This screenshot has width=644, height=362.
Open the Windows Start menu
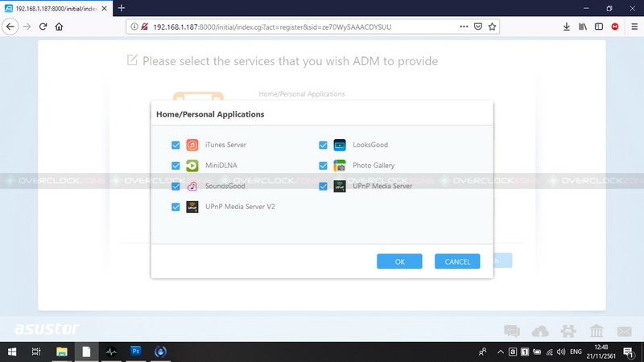pos(12,352)
